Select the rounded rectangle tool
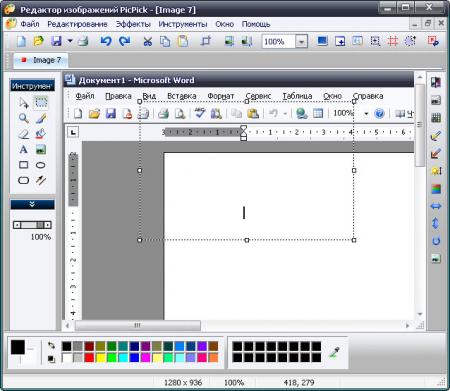The height and width of the screenshot is (391, 450). [23, 180]
